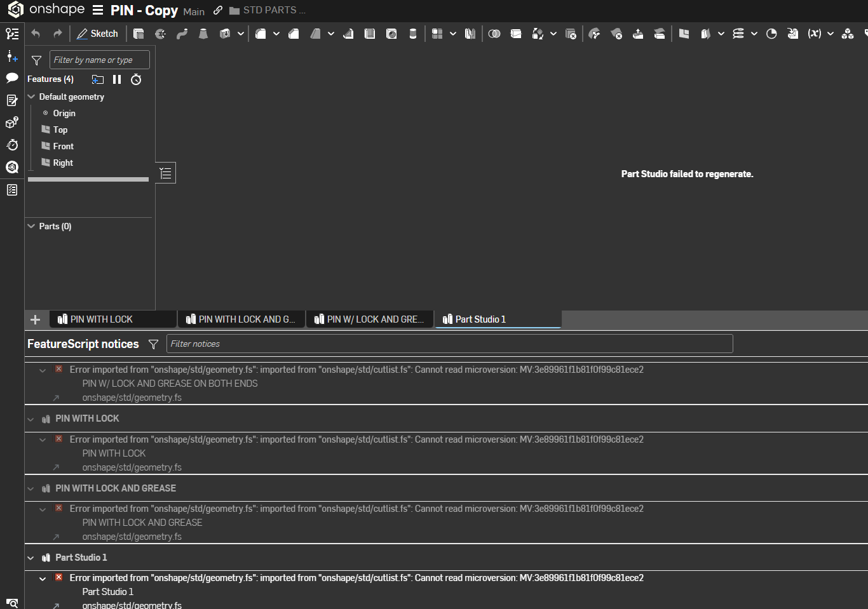
Task: Select the Move face tool
Action: pos(638,34)
